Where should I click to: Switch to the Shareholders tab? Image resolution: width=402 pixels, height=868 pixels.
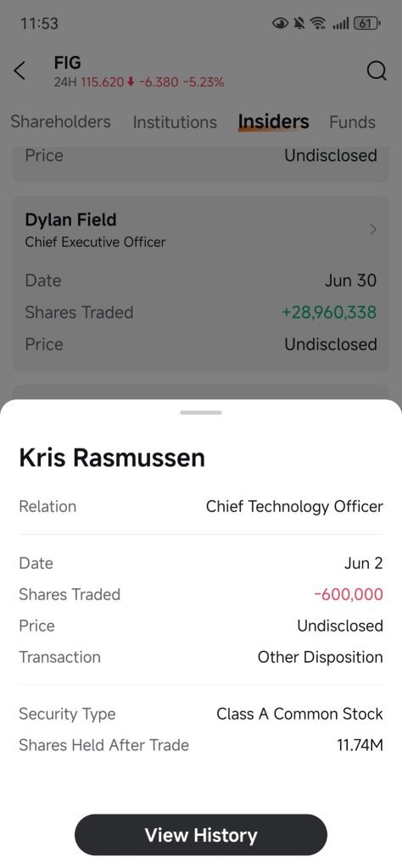[x=60, y=122]
